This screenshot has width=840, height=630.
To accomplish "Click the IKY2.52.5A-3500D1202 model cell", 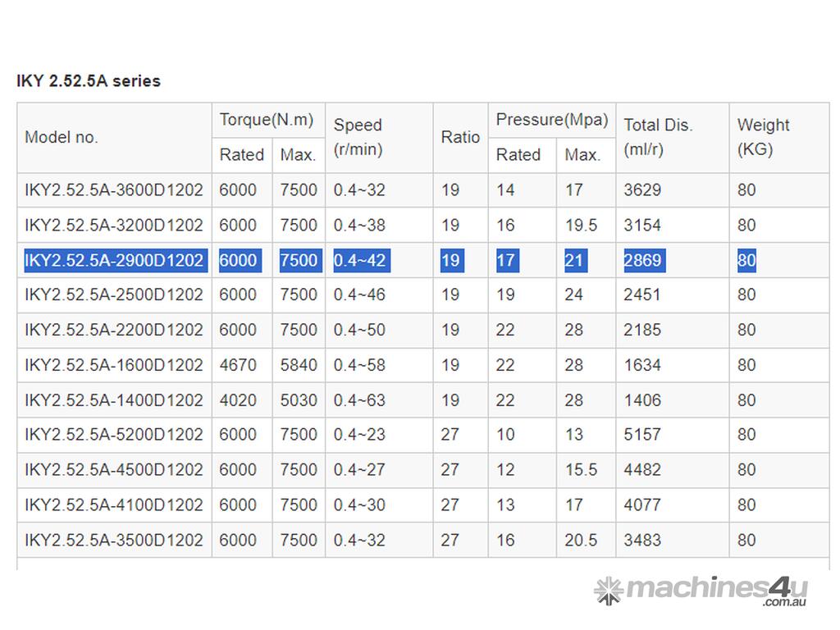I will (114, 541).
